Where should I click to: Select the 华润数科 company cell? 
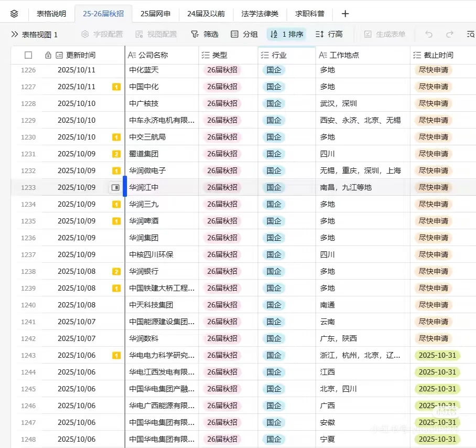(162, 338)
